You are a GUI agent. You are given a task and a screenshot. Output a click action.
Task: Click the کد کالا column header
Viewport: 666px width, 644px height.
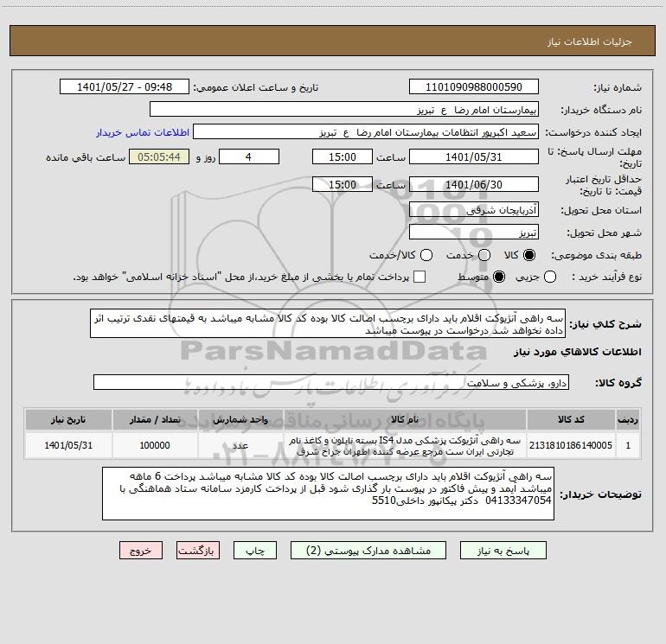pyautogui.click(x=571, y=419)
